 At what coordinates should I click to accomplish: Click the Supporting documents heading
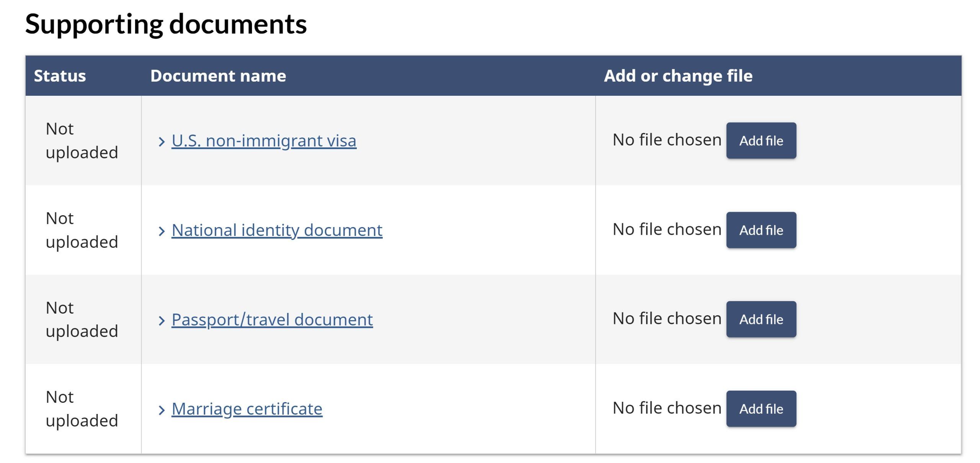click(166, 24)
